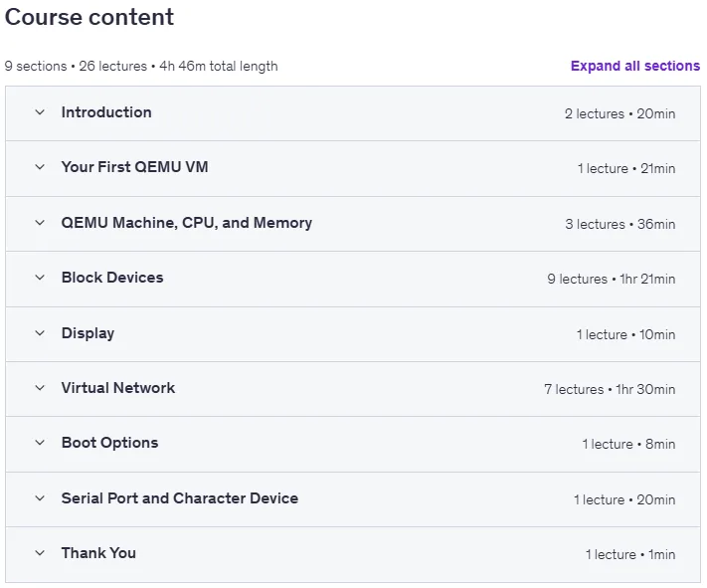Viewport: 707px width, 588px height.
Task: Click chevron for Serial Port and Character Device
Action: 40,498
